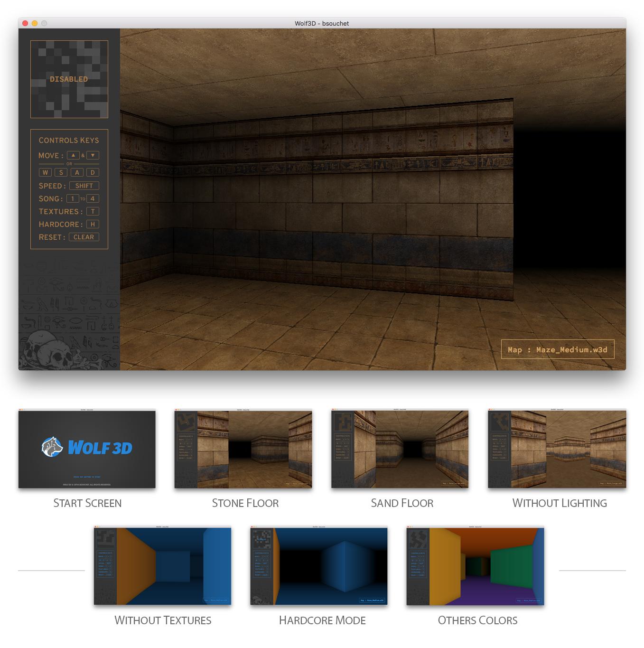
Task: Click the CONTROLS KEYS heading
Action: tap(69, 141)
